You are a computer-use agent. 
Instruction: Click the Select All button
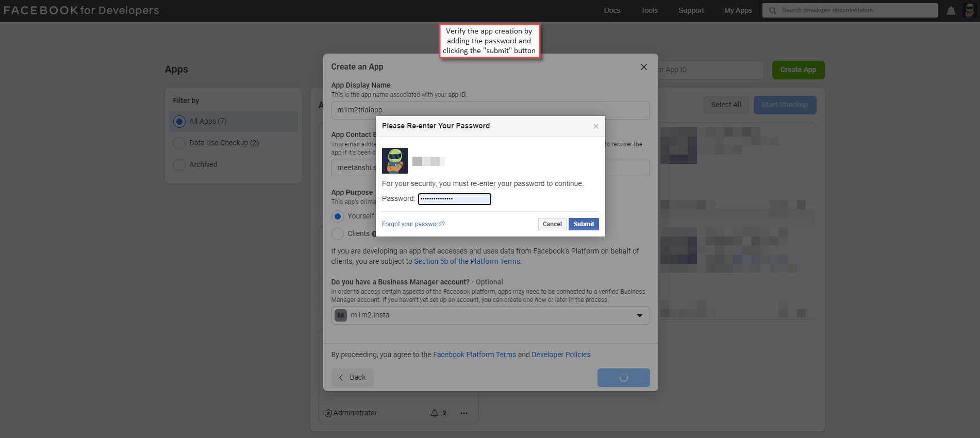tap(726, 105)
